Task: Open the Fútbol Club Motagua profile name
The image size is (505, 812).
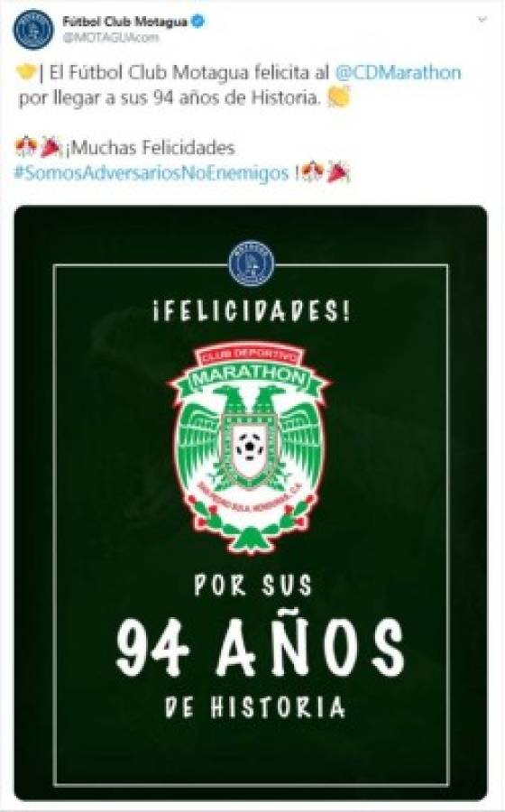Action: click(124, 22)
